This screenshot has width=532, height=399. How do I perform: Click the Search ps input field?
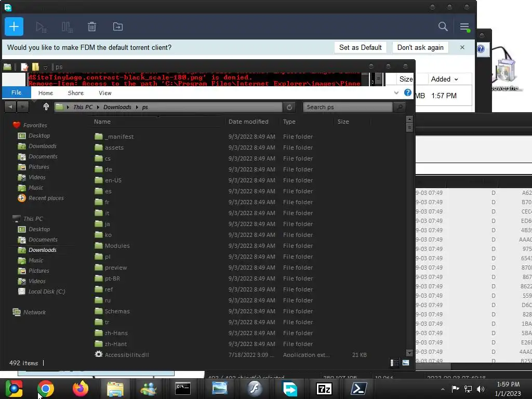coord(348,107)
